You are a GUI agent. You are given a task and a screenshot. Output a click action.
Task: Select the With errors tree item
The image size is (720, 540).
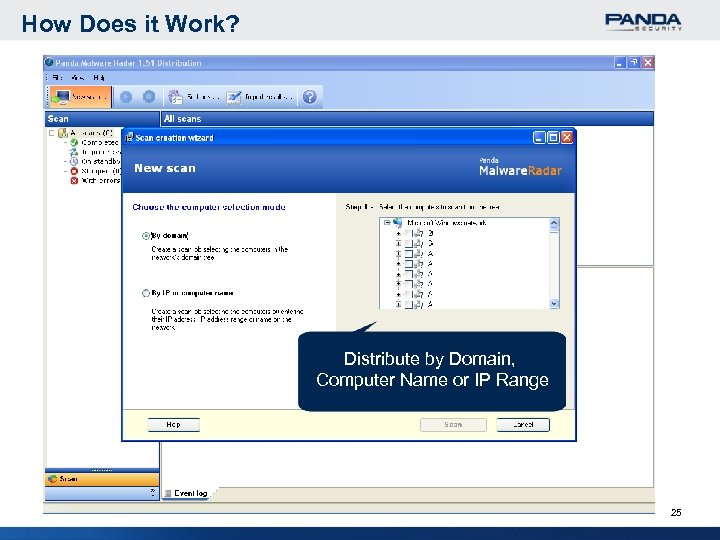point(101,181)
